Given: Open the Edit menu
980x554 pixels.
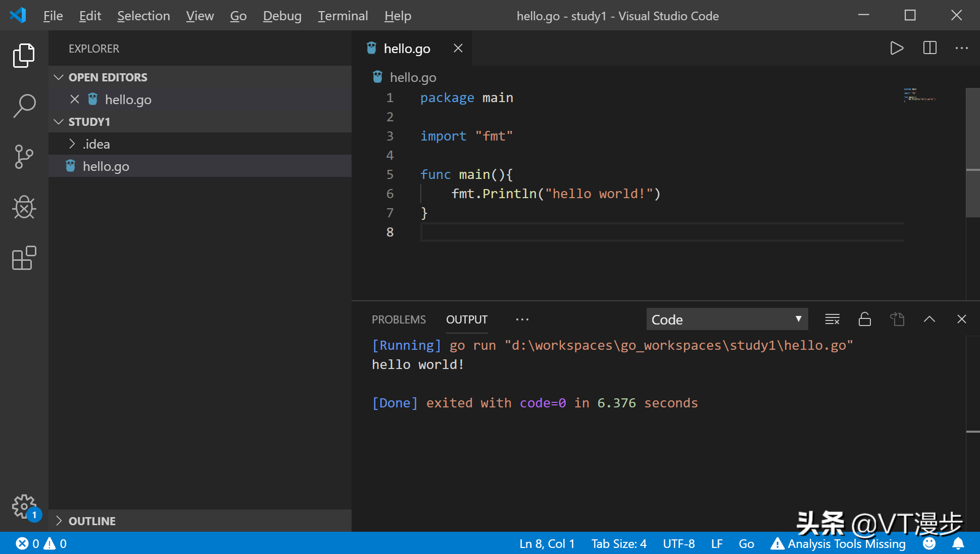Looking at the screenshot, I should [90, 16].
